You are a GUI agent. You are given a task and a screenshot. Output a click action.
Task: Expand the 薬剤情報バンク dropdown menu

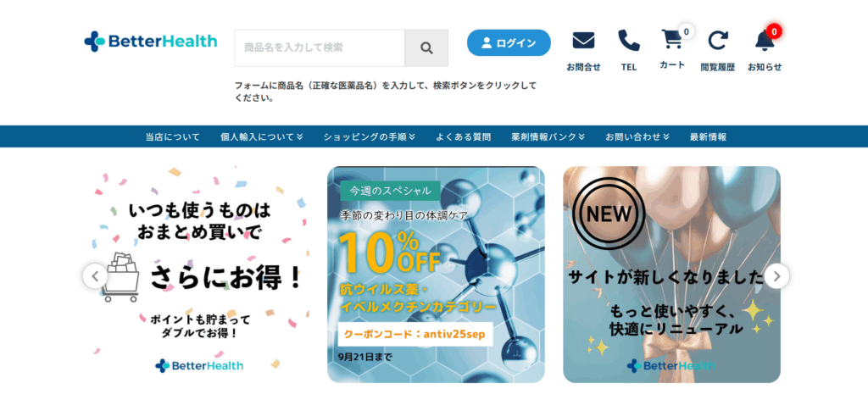point(548,136)
